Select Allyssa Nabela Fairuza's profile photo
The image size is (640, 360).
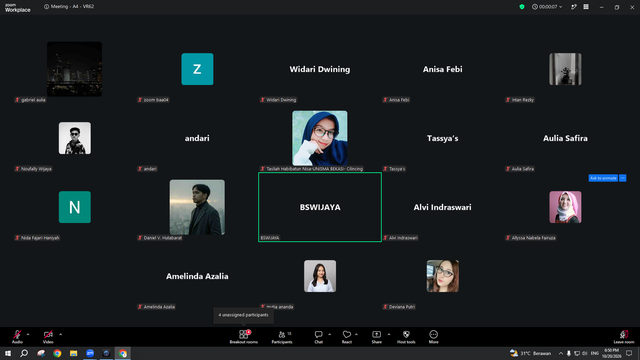565,207
